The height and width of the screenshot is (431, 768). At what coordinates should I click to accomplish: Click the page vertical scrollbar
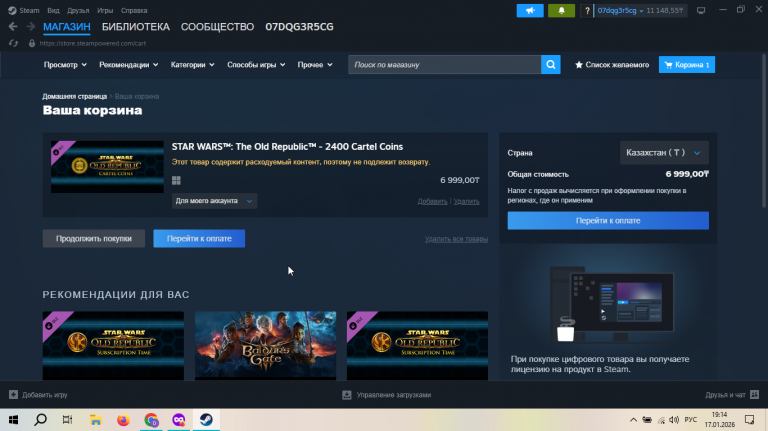coord(764,130)
